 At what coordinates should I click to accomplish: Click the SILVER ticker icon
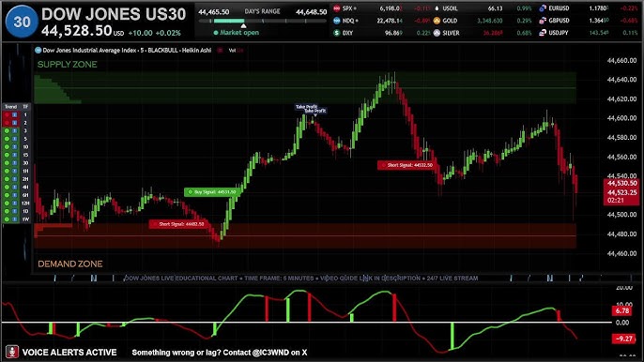tap(437, 33)
